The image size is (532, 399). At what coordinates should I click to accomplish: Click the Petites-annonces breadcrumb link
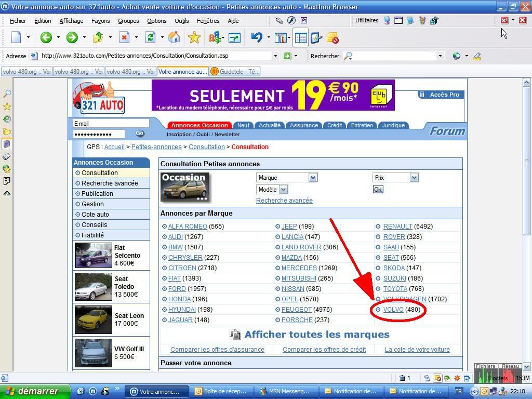(x=156, y=147)
